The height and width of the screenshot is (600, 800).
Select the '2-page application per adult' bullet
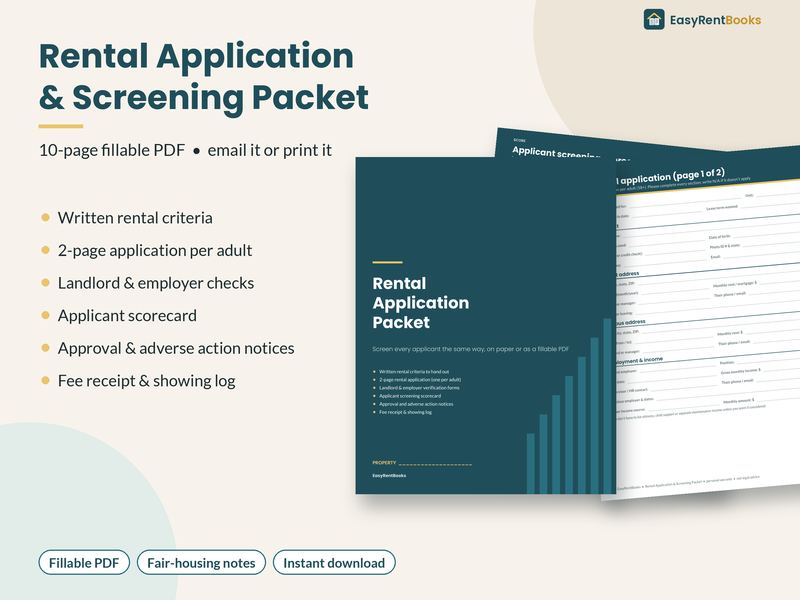pyautogui.click(x=155, y=251)
